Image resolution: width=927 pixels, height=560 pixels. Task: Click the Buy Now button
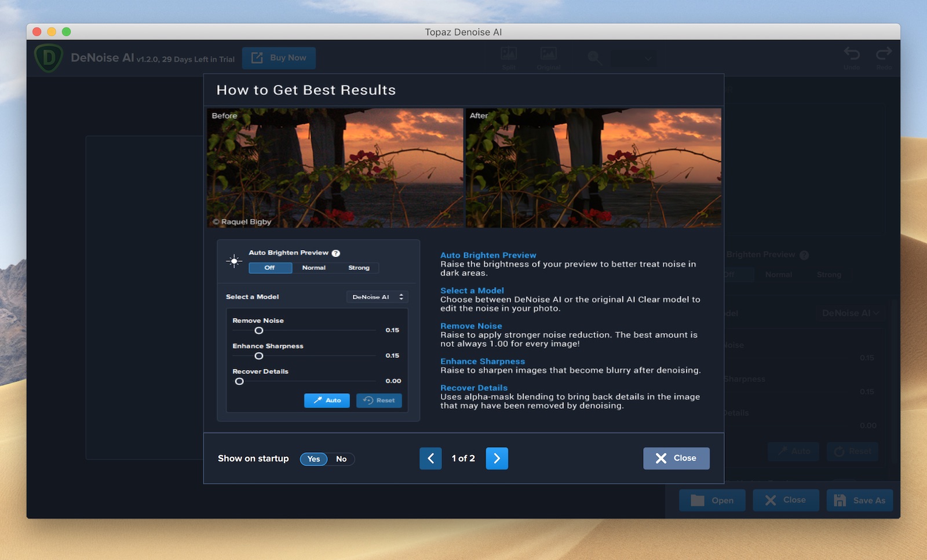pos(279,58)
